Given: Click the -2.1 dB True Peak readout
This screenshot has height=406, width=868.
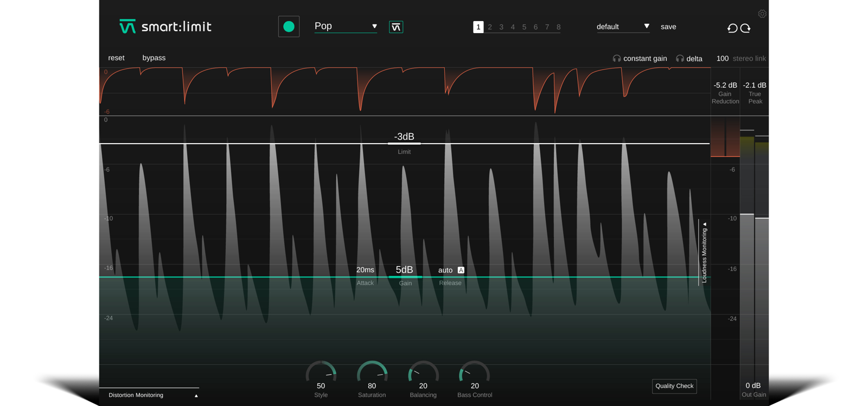Looking at the screenshot, I should tap(755, 85).
